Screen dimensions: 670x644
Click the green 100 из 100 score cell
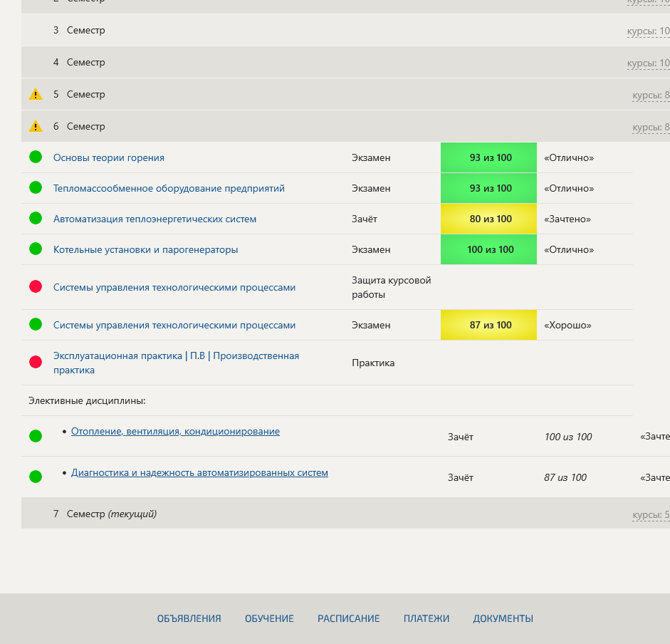489,250
